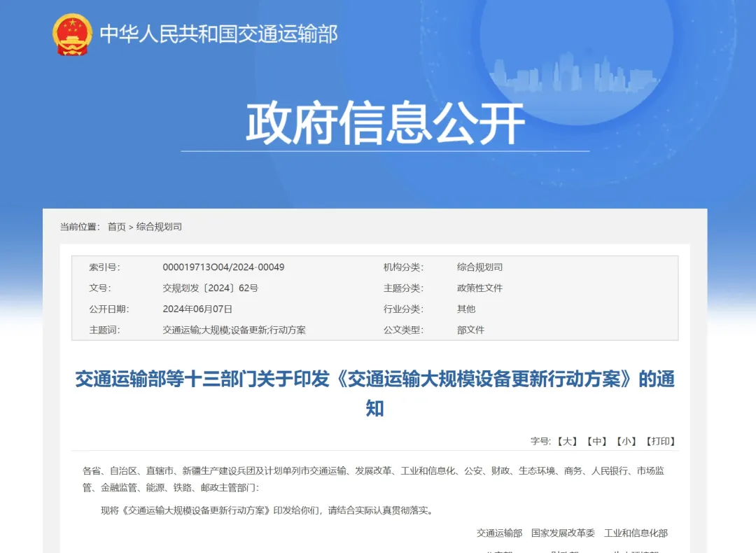756x553 pixels.
Task: Click the paragraph starting with 现将
Action: [x=267, y=510]
